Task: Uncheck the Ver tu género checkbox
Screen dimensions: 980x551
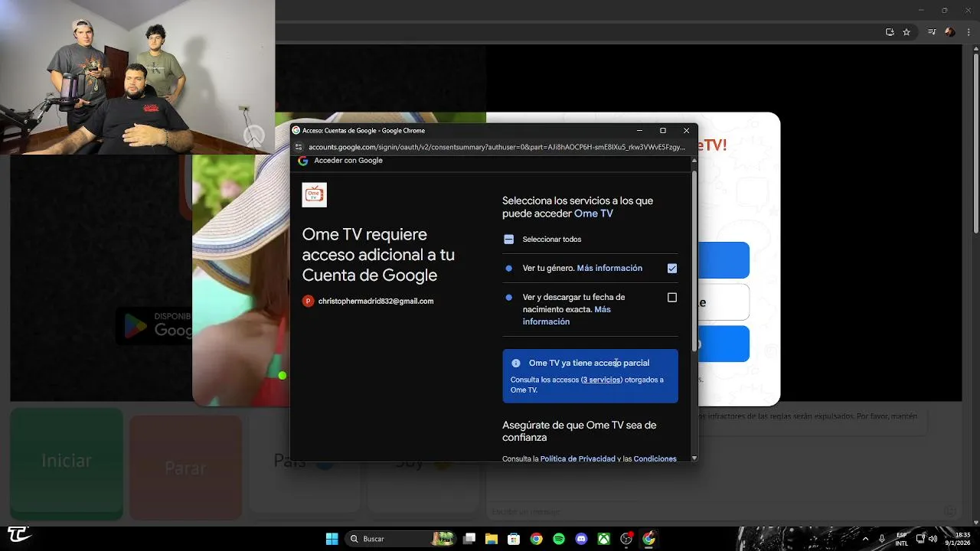Action: [672, 268]
